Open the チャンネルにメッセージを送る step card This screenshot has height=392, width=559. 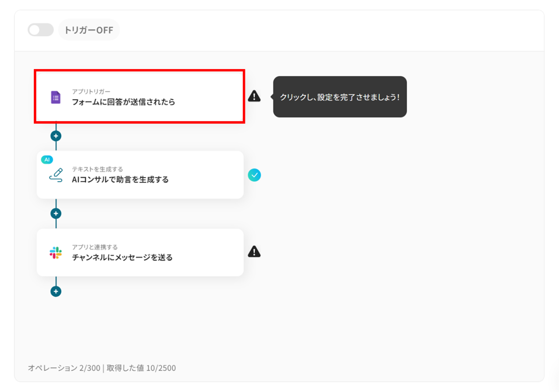point(140,252)
